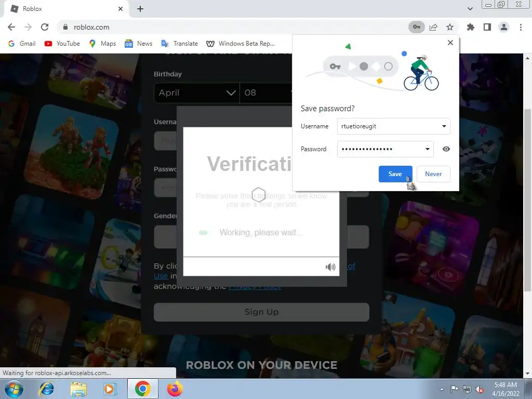The width and height of the screenshot is (532, 399).
Task: Reload the Roblox page
Action: click(x=45, y=27)
